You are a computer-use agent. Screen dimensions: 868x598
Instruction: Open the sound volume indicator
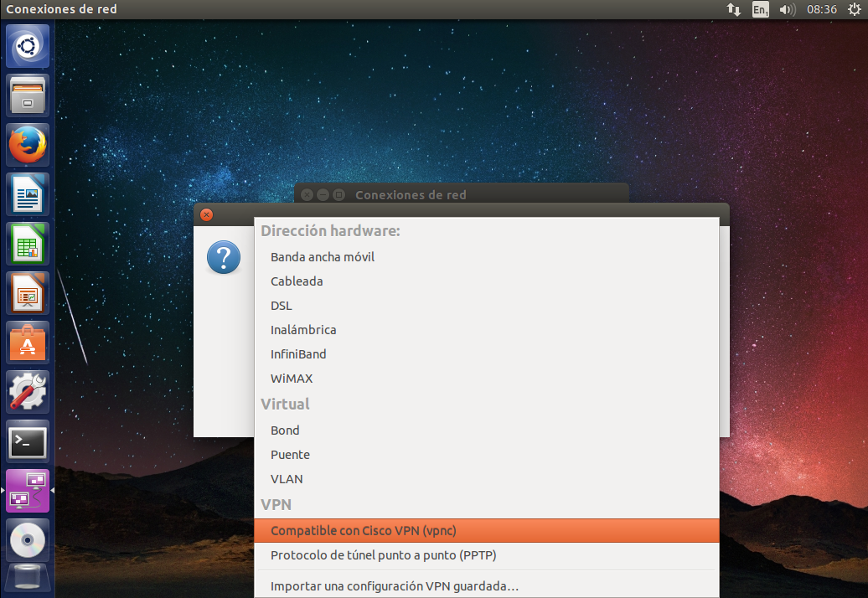(788, 9)
